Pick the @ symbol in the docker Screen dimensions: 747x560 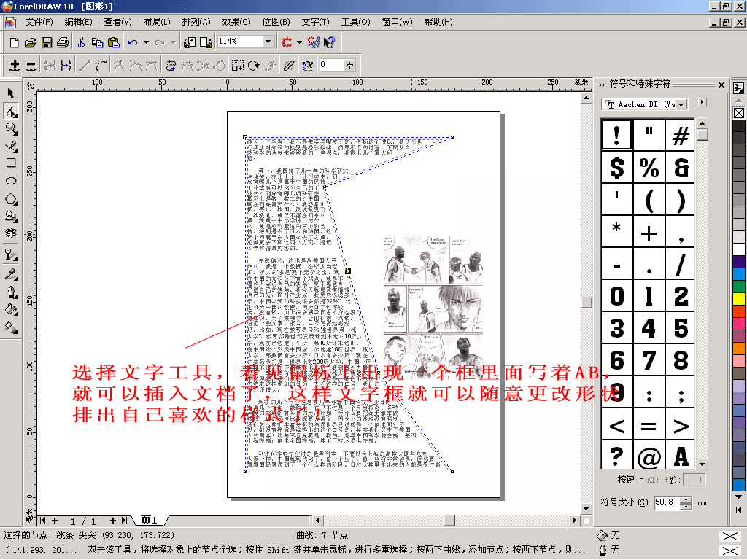coord(649,456)
